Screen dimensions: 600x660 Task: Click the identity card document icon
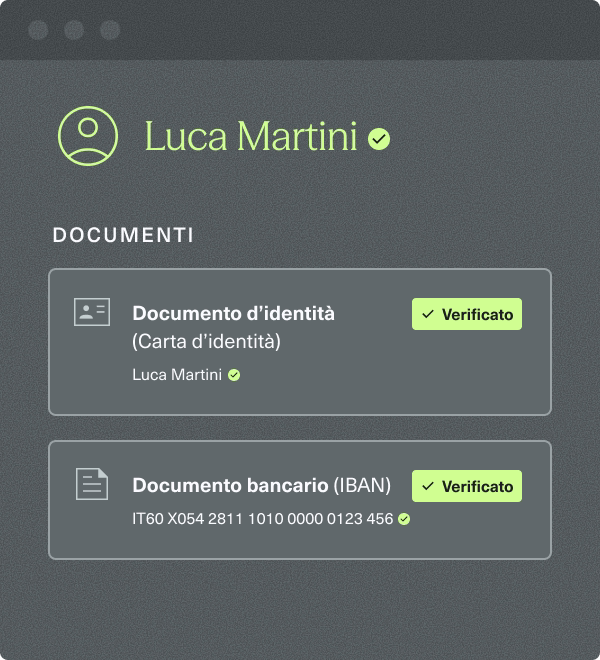[92, 312]
